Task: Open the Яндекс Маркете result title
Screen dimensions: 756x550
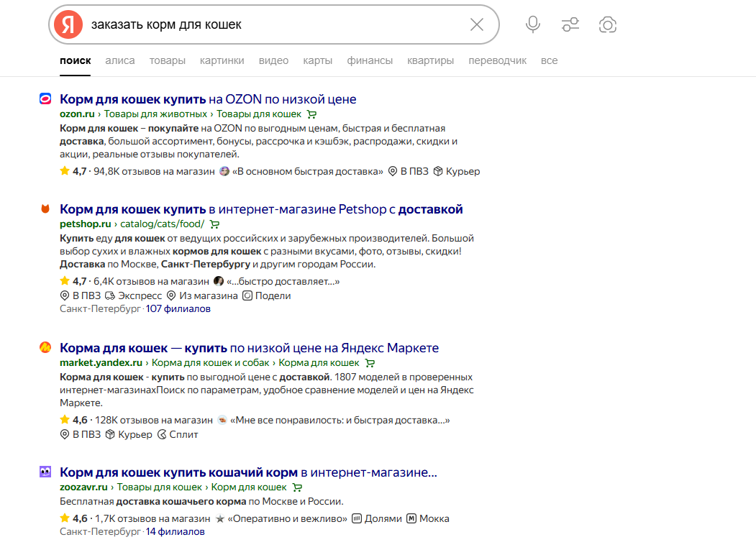Action: coord(250,348)
